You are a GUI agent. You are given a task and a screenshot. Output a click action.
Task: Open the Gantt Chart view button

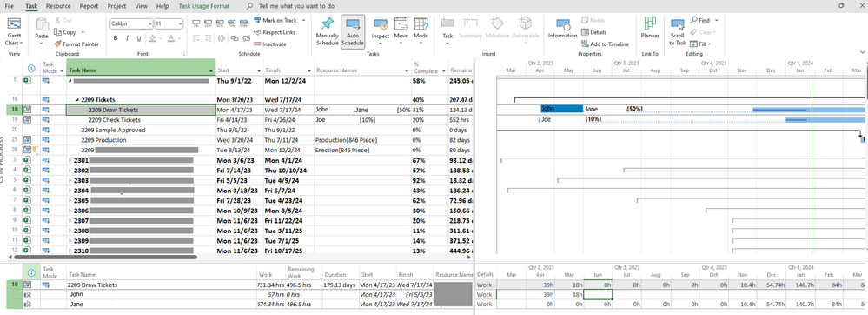pos(14,31)
